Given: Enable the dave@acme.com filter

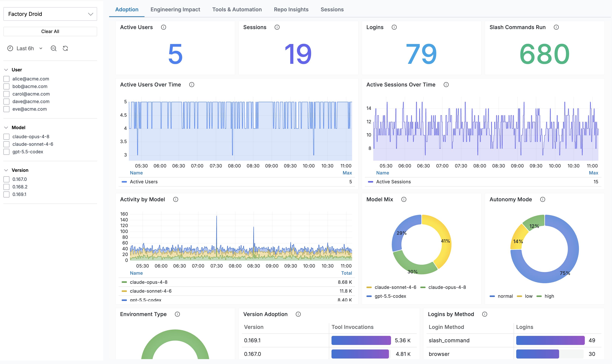Looking at the screenshot, I should [6, 102].
